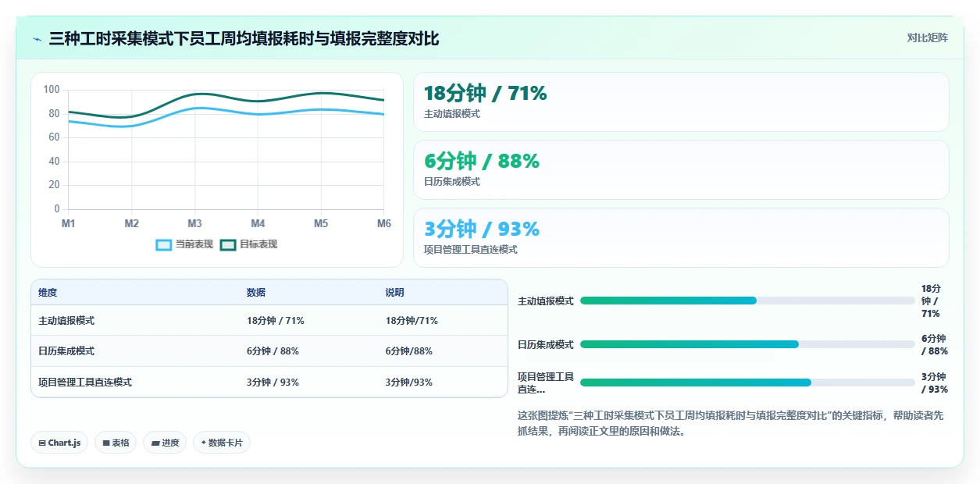Click the 主动填报模式 progress bar
This screenshot has width=980, height=484.
pos(747,301)
